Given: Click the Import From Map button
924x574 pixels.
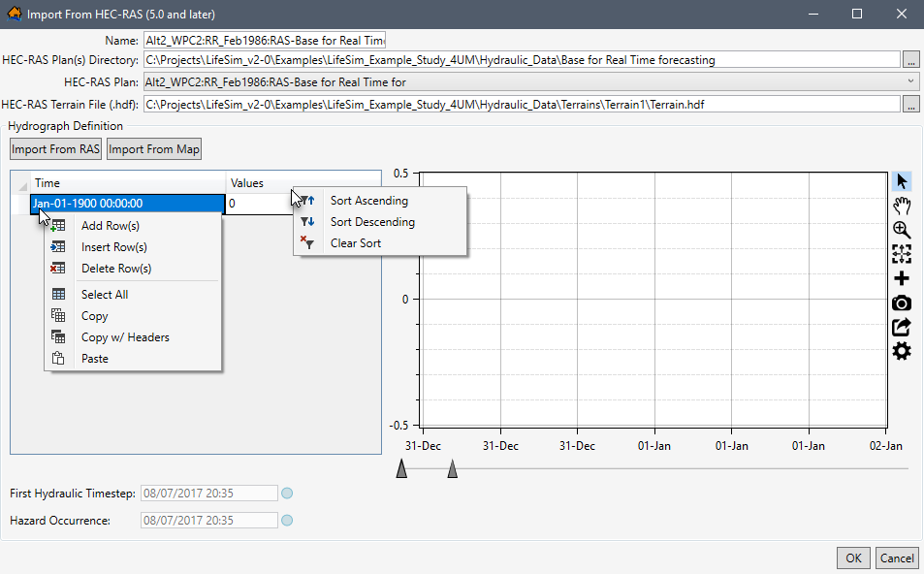Looking at the screenshot, I should pyautogui.click(x=153, y=148).
